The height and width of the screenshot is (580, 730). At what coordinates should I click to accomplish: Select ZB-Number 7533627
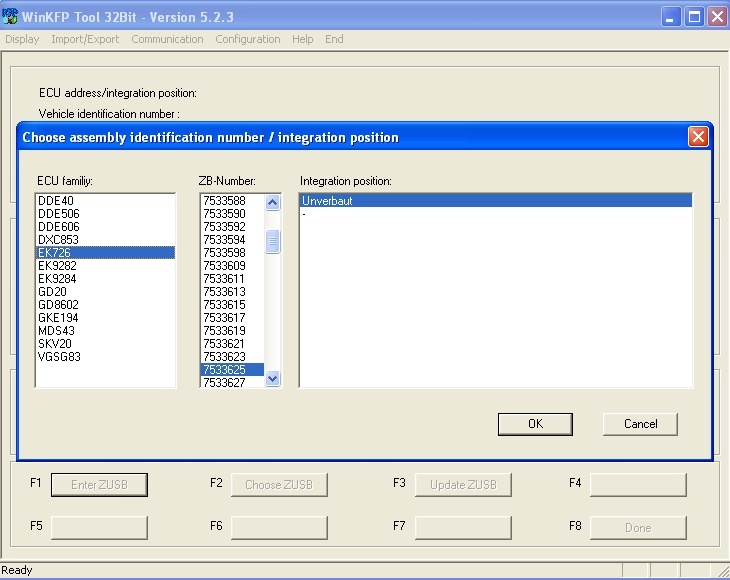pyautogui.click(x=232, y=382)
